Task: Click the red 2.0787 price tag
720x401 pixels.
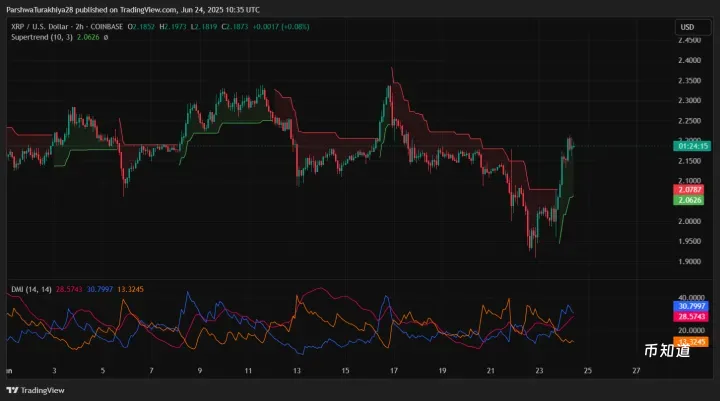Action: 690,189
